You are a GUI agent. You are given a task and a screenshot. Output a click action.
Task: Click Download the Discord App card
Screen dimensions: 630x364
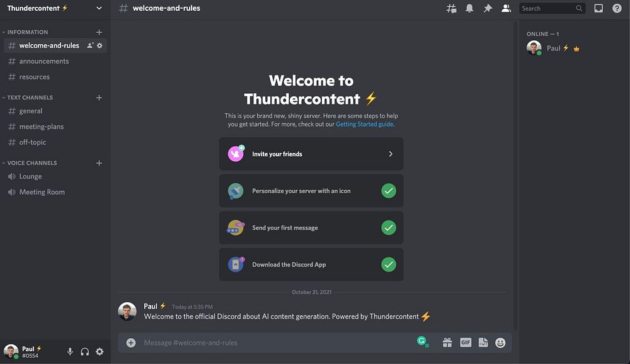[x=311, y=264]
